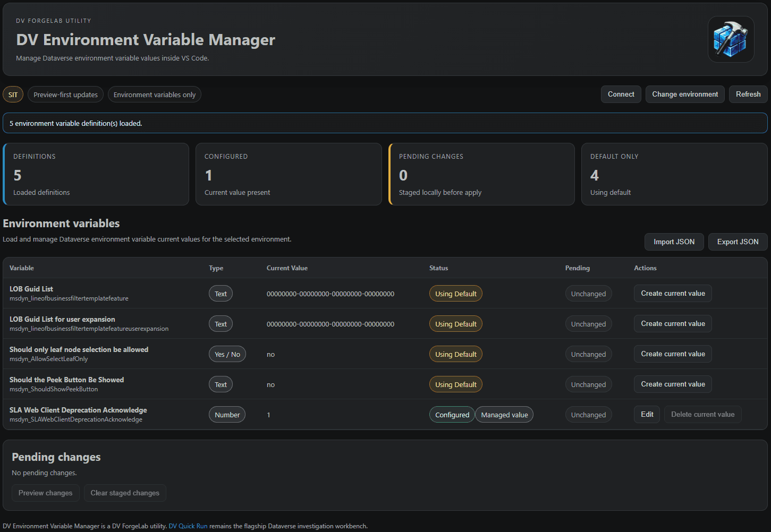The height and width of the screenshot is (532, 771).
Task: Click msdyn_lineofbusinessfiltertemplatefeatureuserexpansion schema name
Action: click(x=89, y=329)
